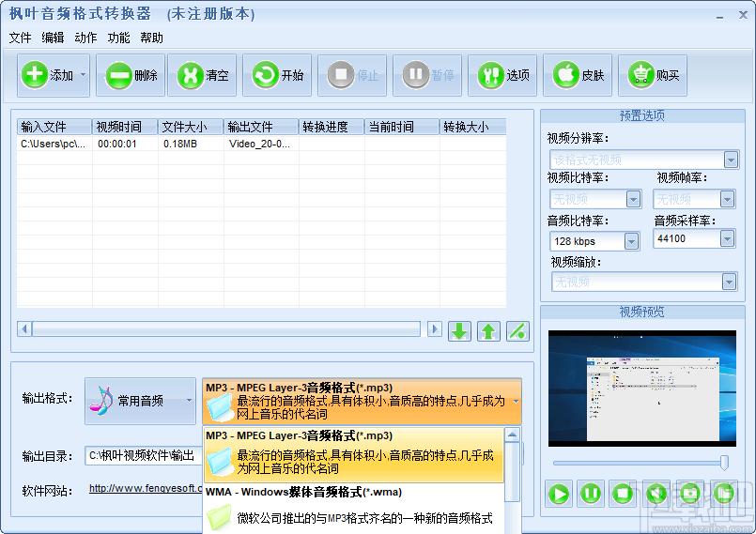This screenshot has height=534, width=756.
Task: Start conversion with the 开始 button
Action: pos(277,76)
